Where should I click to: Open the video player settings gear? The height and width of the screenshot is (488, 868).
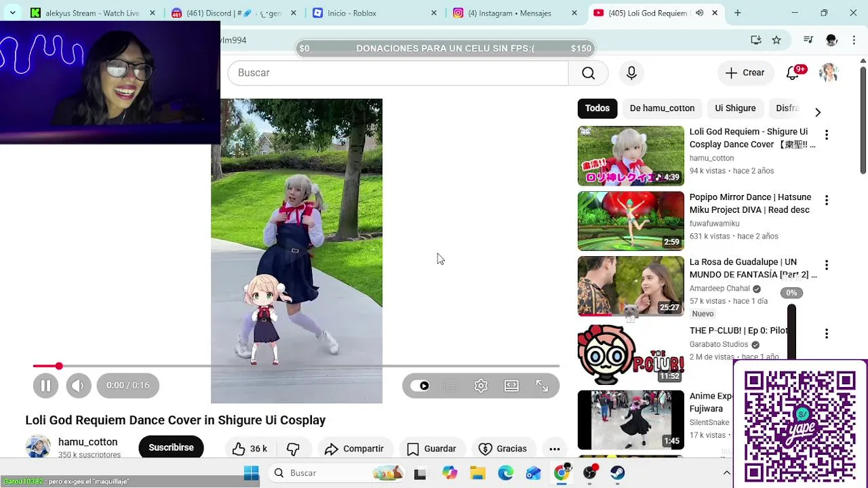[x=481, y=386]
